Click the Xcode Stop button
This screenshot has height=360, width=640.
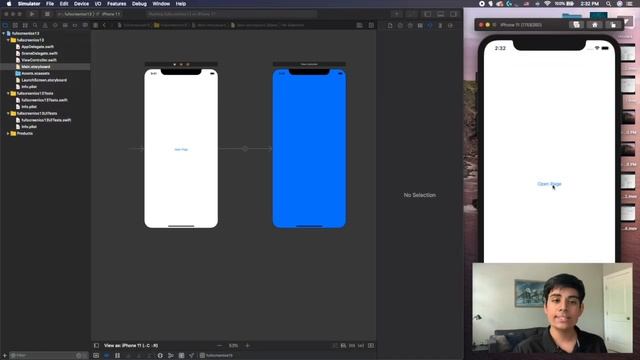[47, 14]
